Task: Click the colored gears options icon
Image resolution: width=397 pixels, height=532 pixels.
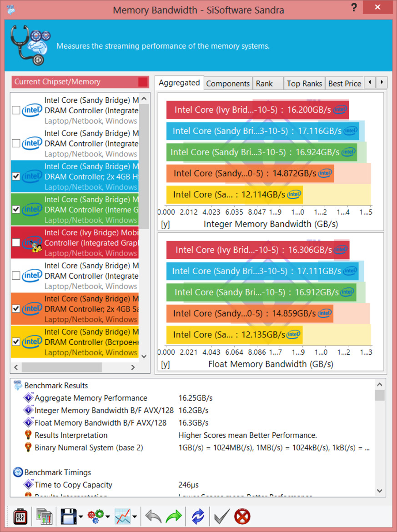Action: coord(95,517)
